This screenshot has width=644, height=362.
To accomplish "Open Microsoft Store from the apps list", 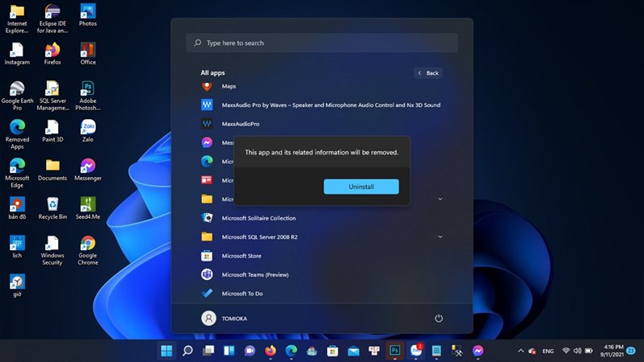I will [241, 256].
